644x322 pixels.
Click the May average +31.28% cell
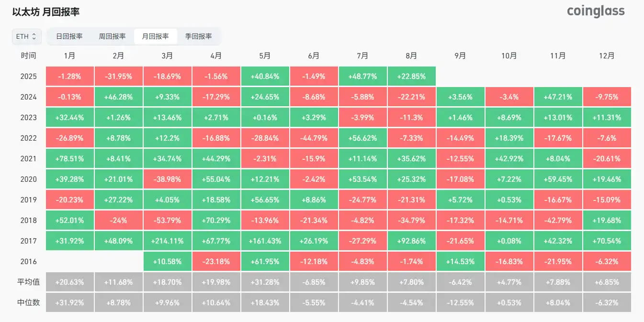265,282
